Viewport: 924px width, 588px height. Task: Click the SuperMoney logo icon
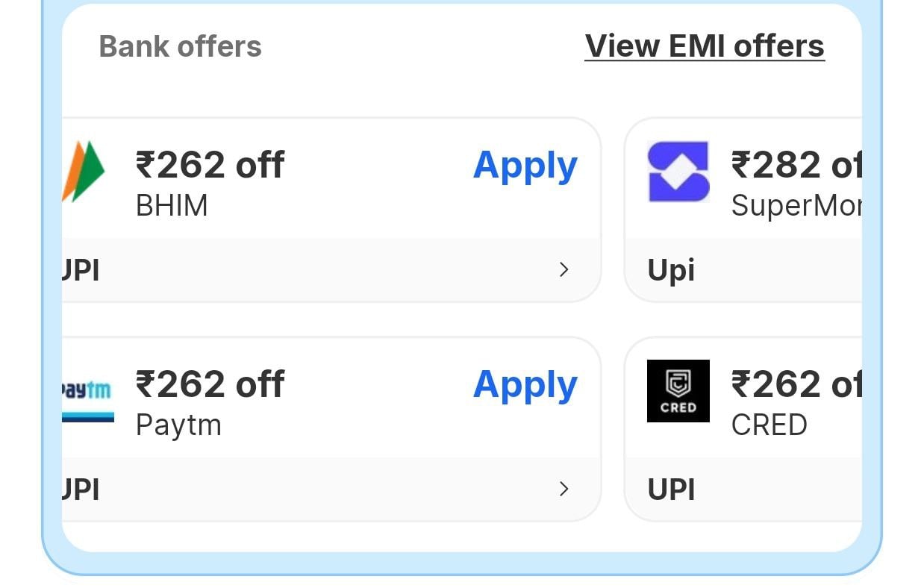click(x=678, y=172)
